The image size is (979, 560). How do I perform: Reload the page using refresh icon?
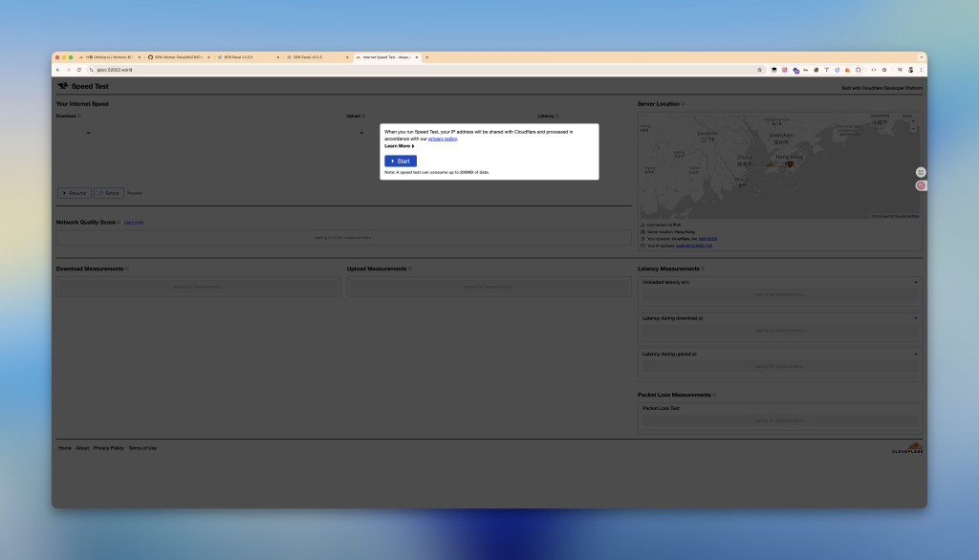78,70
